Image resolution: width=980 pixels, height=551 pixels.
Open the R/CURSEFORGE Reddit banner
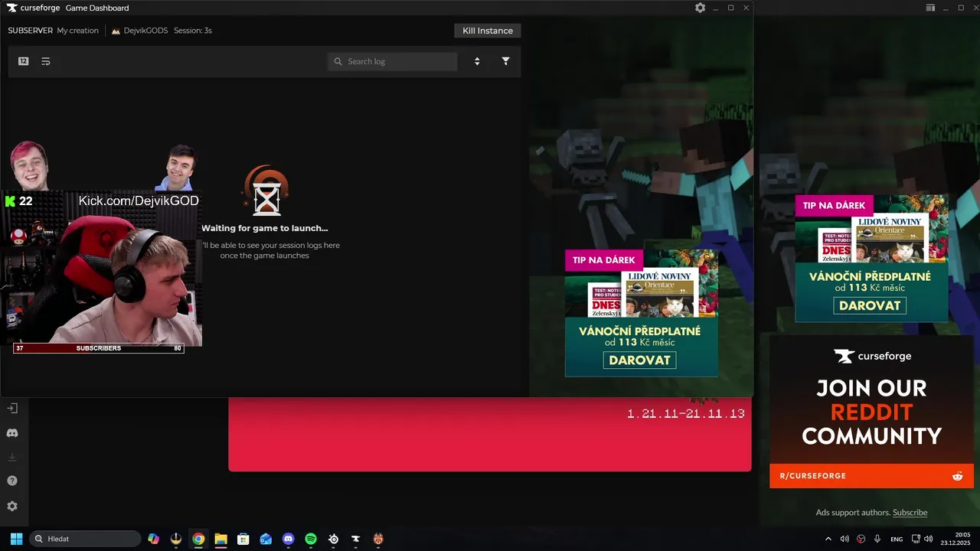coord(871,476)
